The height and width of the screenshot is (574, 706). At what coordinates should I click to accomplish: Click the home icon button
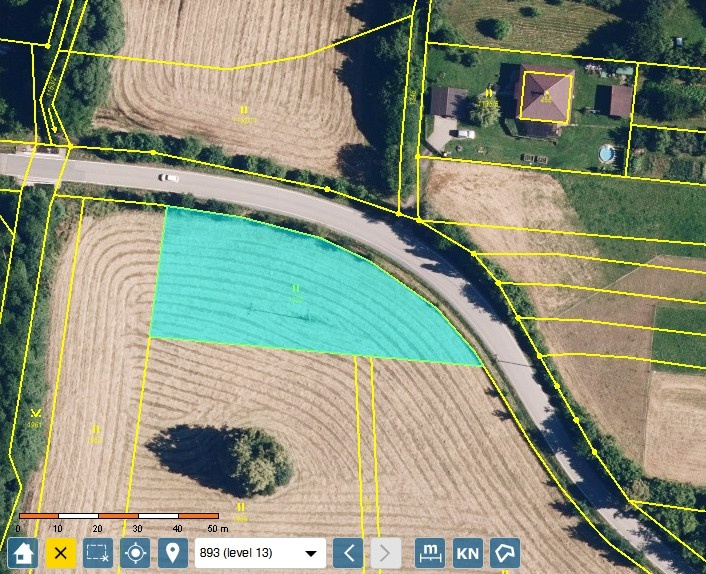pyautogui.click(x=24, y=552)
